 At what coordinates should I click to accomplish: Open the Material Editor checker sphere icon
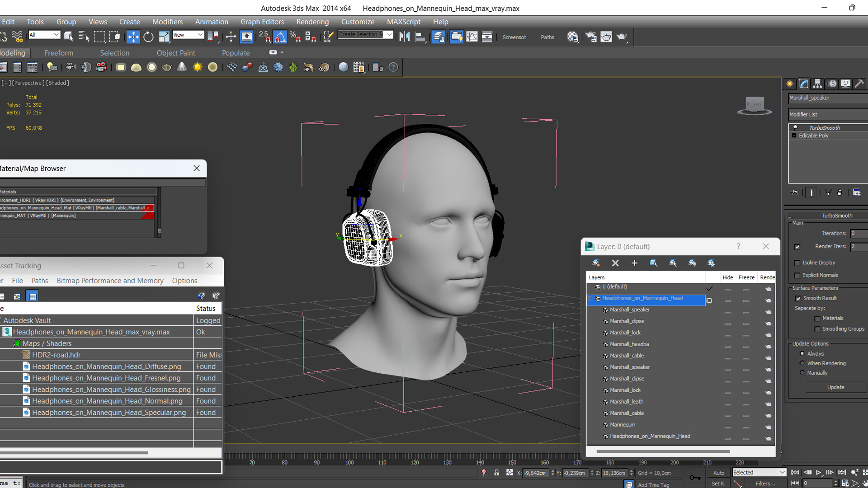572,37
